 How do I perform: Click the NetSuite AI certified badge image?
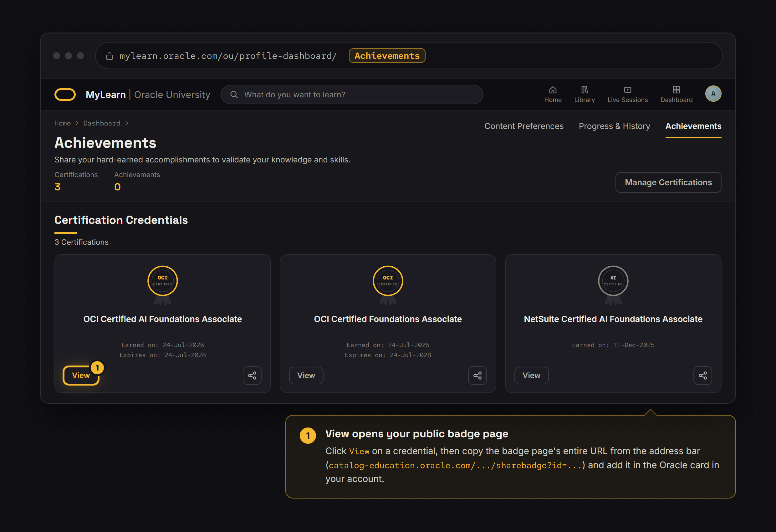click(x=613, y=285)
